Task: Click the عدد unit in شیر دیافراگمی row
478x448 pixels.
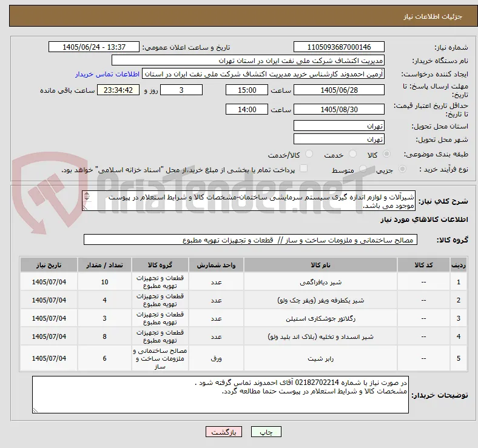Action: 216,283
